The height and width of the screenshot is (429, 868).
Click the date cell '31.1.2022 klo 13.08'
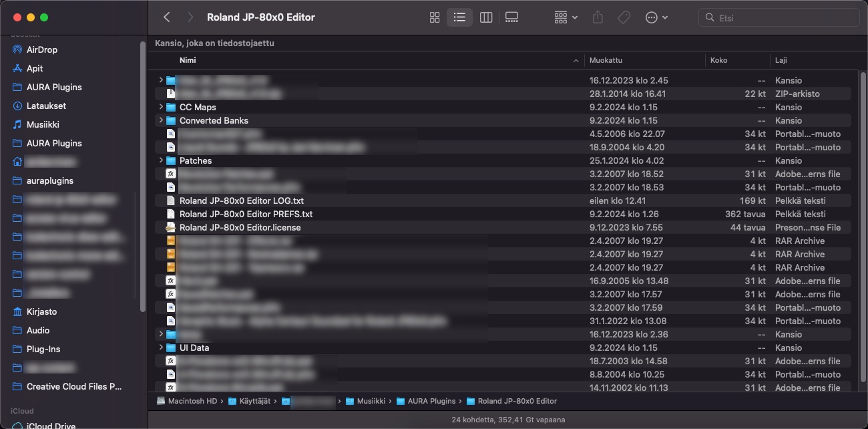coord(628,321)
